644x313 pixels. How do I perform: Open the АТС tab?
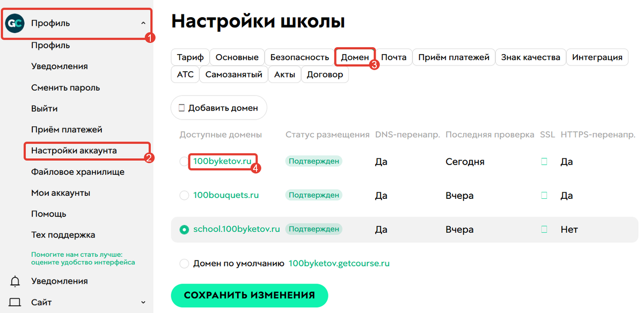[x=185, y=74]
